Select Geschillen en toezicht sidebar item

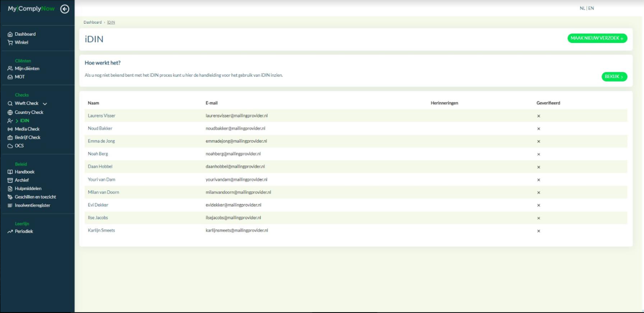tap(35, 197)
